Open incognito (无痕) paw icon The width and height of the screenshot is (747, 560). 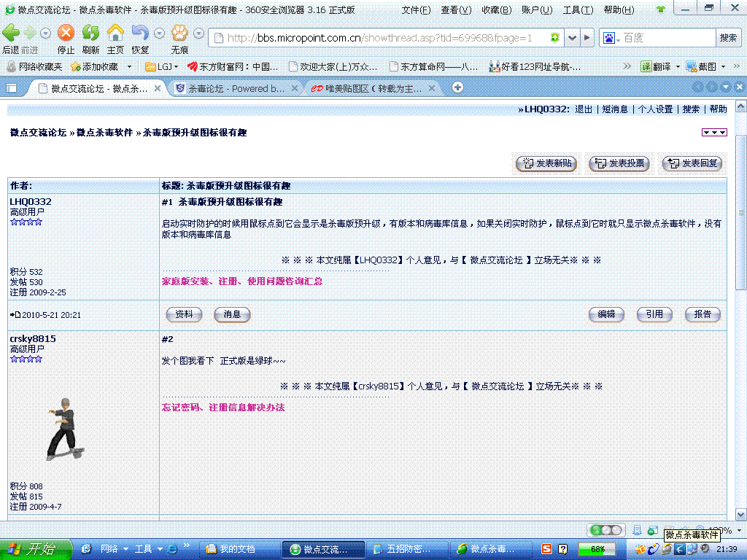pos(179,33)
